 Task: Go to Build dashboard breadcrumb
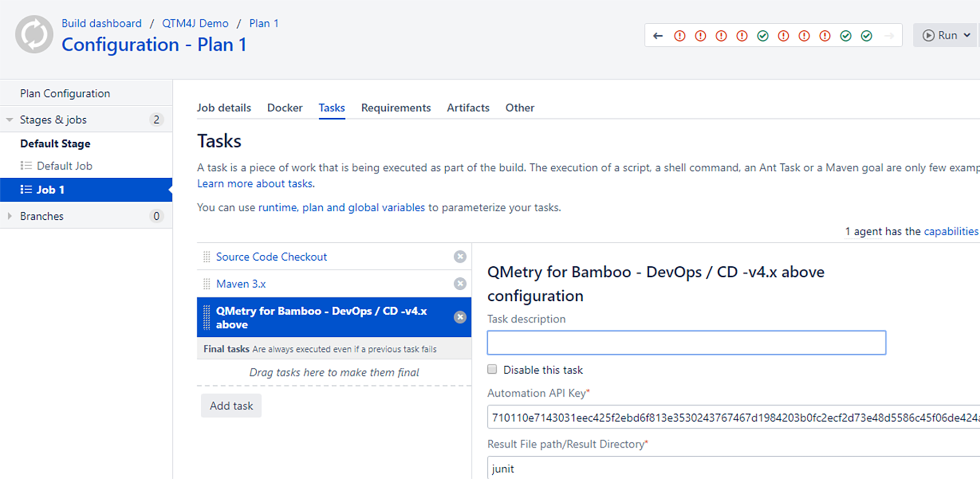point(102,23)
